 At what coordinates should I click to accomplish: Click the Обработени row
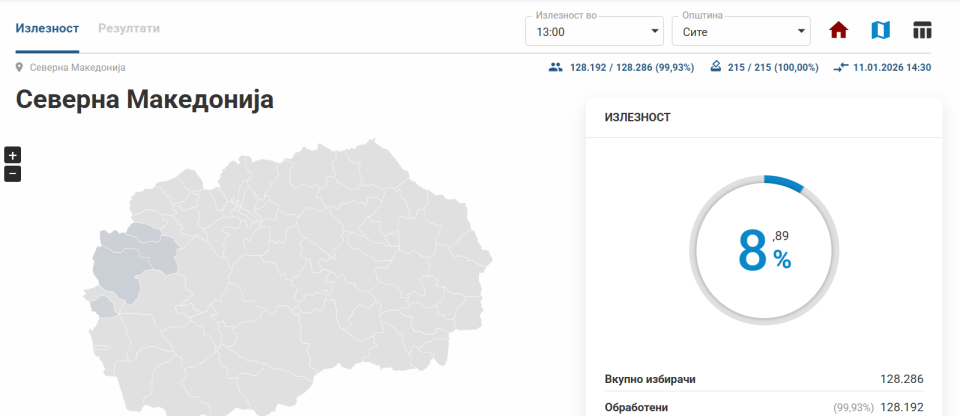point(764,407)
